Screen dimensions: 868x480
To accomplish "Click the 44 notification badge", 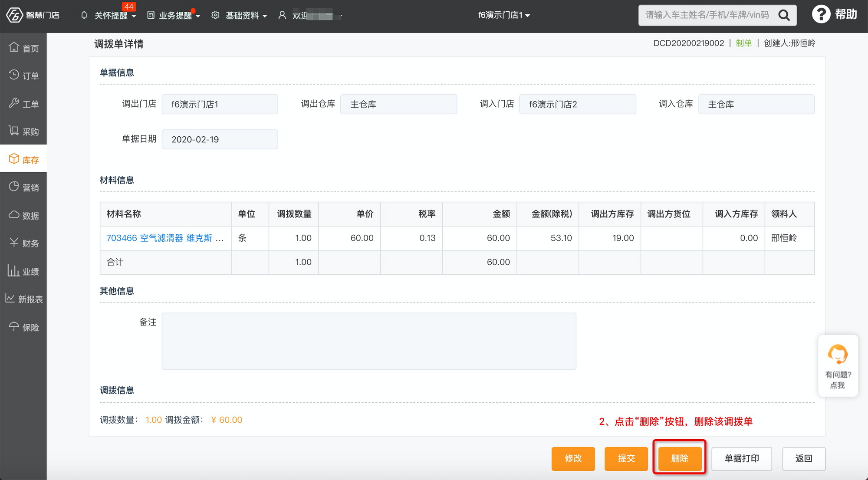I will click(128, 7).
